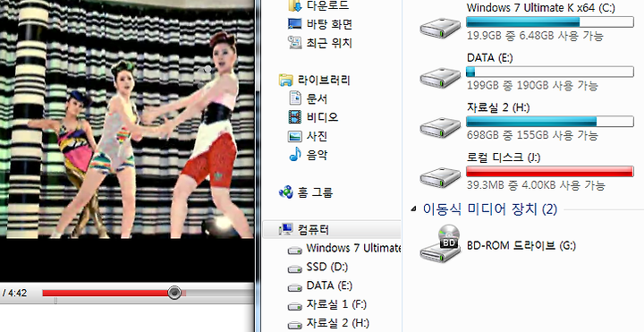This screenshot has height=332, width=644.
Task: Click '39.3MB 중 4.00KB 사용 가능' text
Action: [x=536, y=185]
